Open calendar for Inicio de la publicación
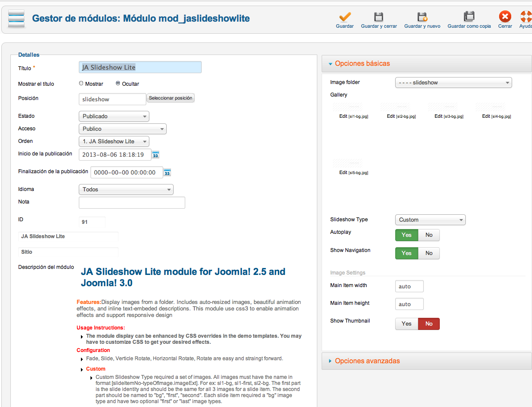 156,155
